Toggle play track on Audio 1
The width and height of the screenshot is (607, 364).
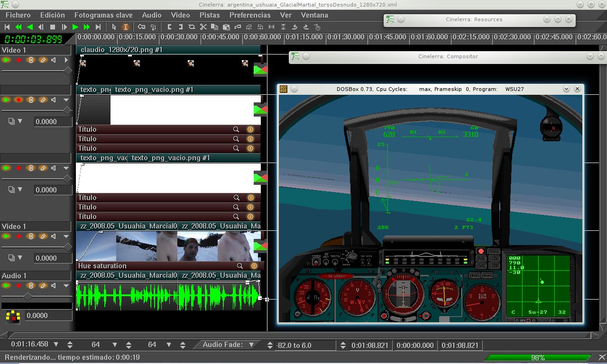[7, 286]
